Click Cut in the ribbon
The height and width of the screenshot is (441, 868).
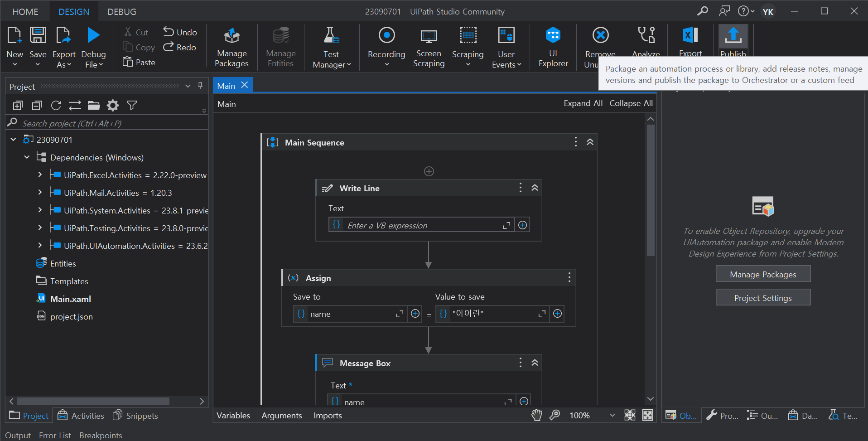pyautogui.click(x=136, y=32)
